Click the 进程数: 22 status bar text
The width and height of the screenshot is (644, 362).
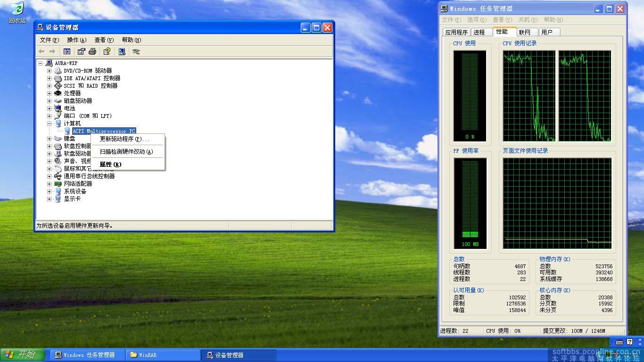point(454,331)
